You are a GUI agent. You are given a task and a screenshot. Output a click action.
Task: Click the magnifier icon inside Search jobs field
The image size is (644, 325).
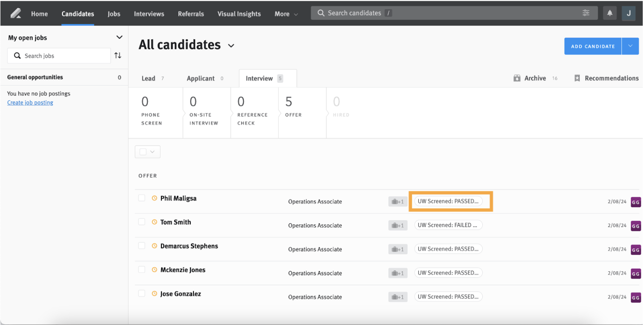17,55
